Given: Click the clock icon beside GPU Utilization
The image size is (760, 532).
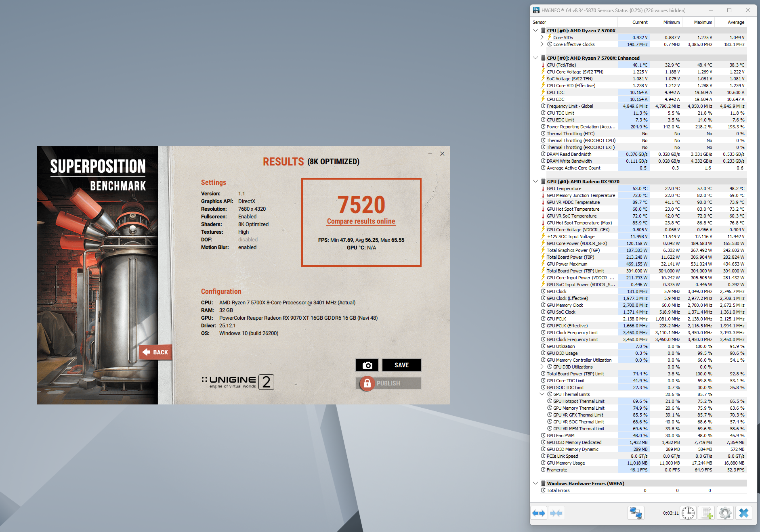Looking at the screenshot, I should point(543,346).
